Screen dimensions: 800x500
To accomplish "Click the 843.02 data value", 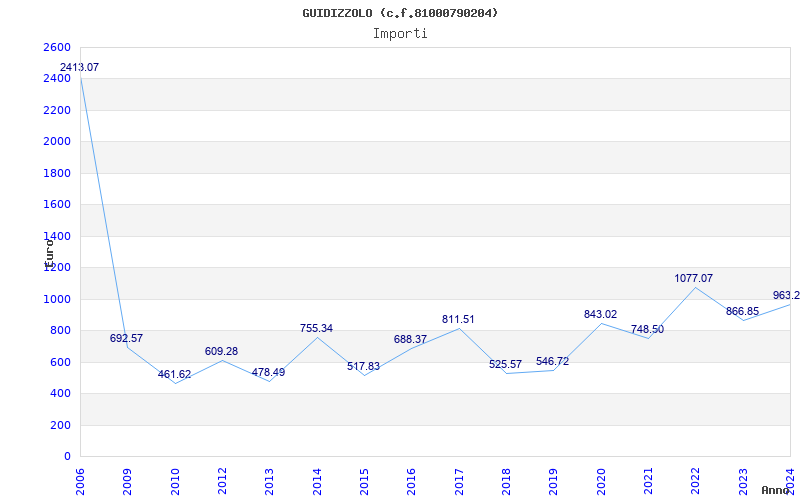I will pos(601,314).
